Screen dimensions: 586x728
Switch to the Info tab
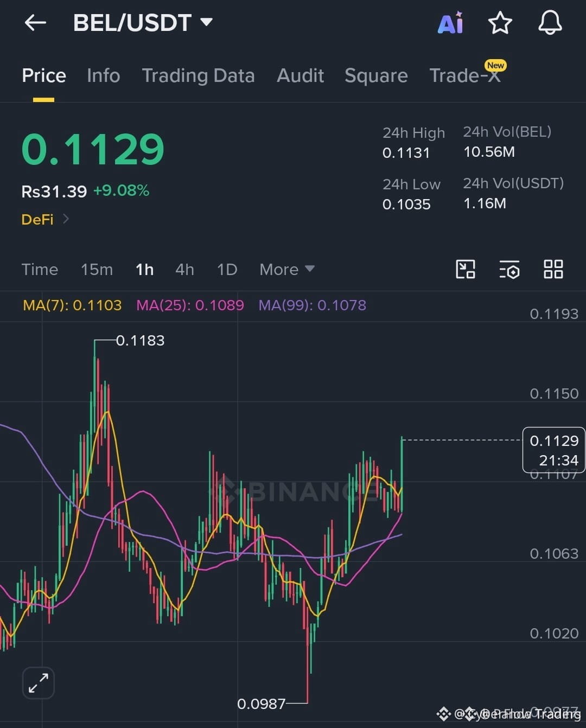pos(104,75)
